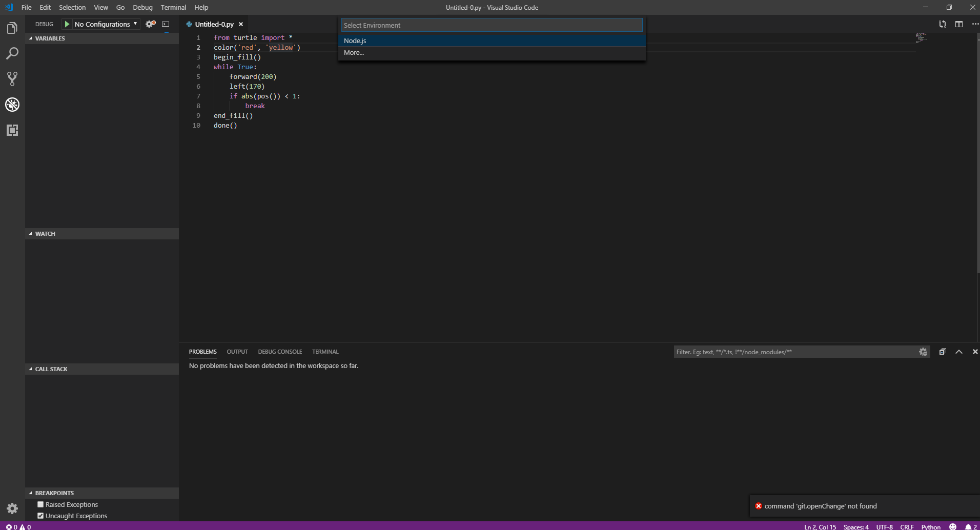The width and height of the screenshot is (980, 530).
Task: Open the Search view in activity bar
Action: (x=12, y=53)
